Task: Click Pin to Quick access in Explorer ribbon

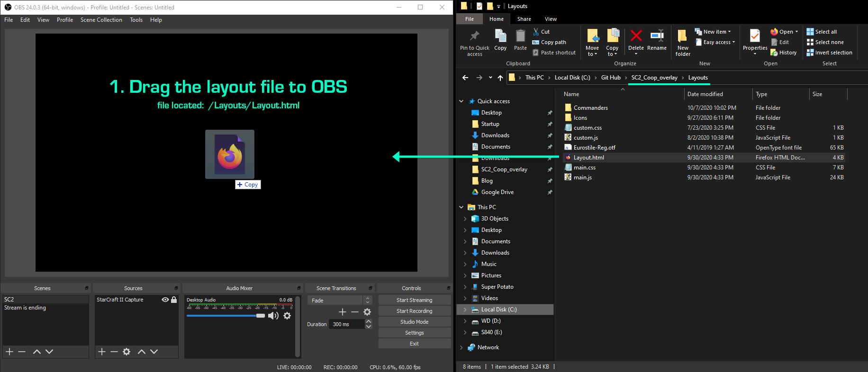Action: [x=475, y=44]
